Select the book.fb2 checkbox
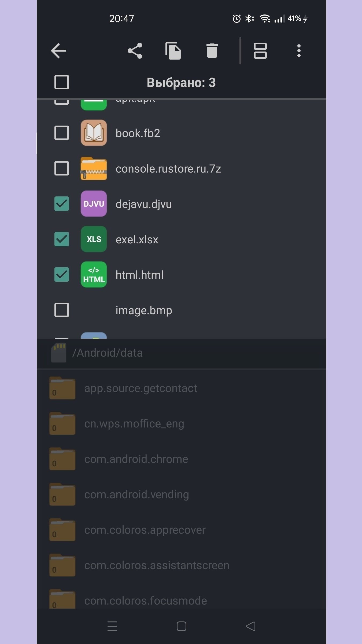Image resolution: width=362 pixels, height=644 pixels. click(x=62, y=133)
